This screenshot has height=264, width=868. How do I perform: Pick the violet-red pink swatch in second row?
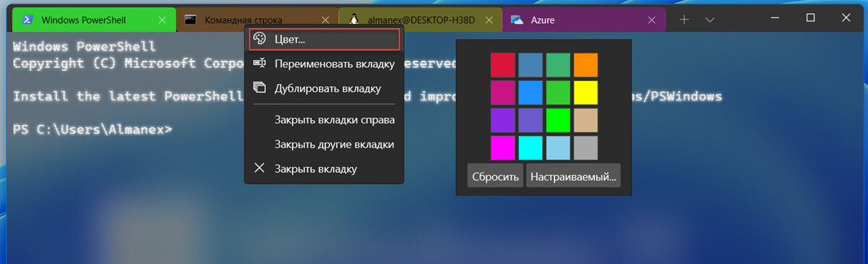[502, 93]
